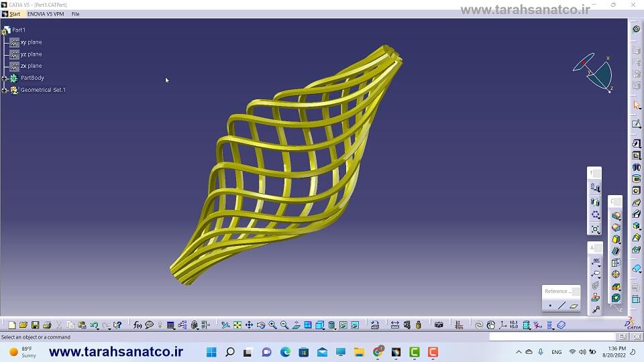Select the zx plane in tree
Image resolution: width=644 pixels, height=362 pixels.
coord(31,66)
